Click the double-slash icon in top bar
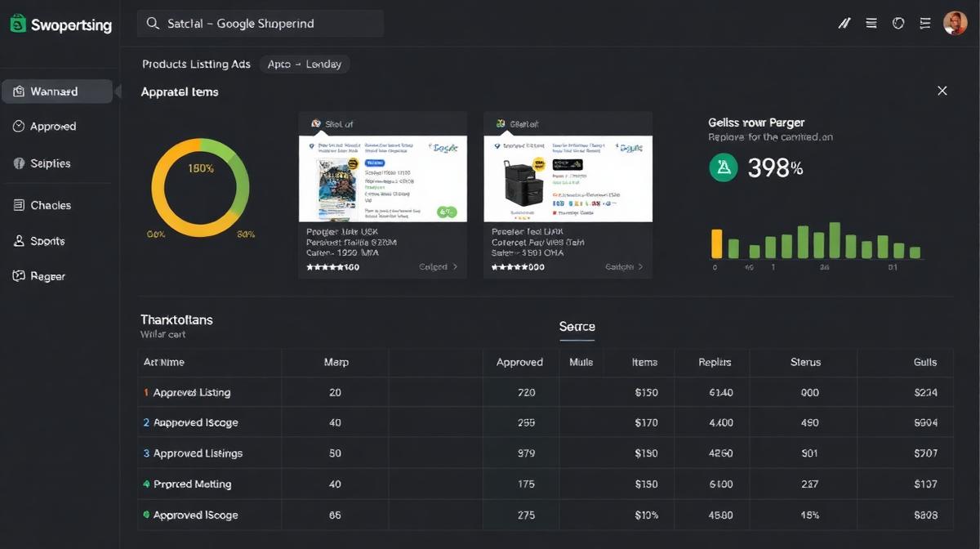This screenshot has height=549, width=980. [x=844, y=24]
